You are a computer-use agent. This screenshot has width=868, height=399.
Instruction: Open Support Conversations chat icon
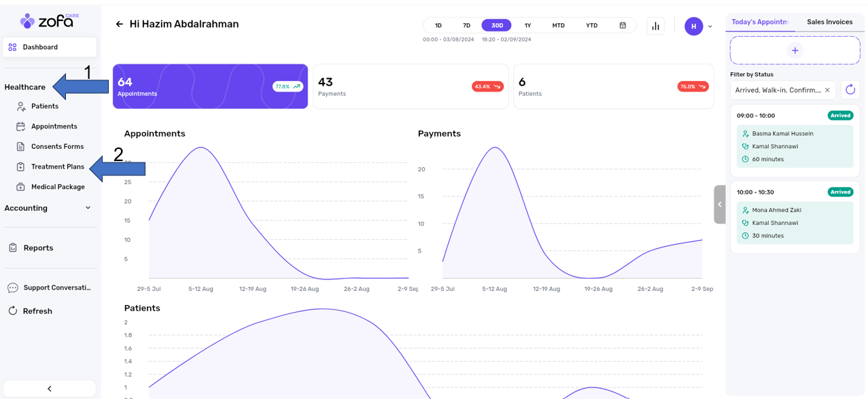(13, 288)
